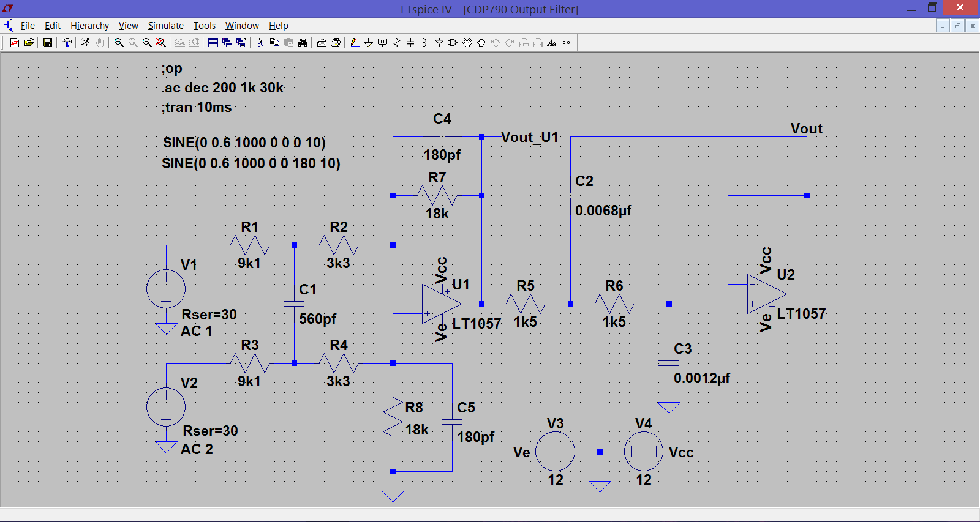The height and width of the screenshot is (522, 980).
Task: Add SPICE directive with .op icon
Action: tap(566, 43)
